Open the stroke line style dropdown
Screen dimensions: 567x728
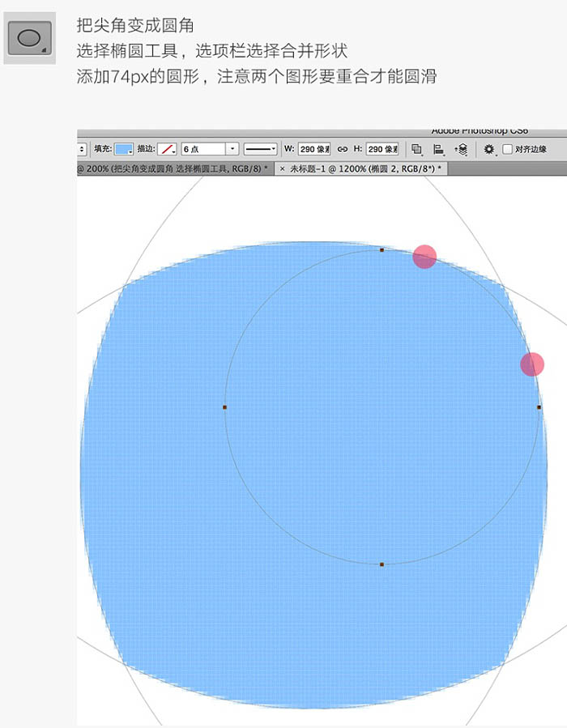(260, 149)
